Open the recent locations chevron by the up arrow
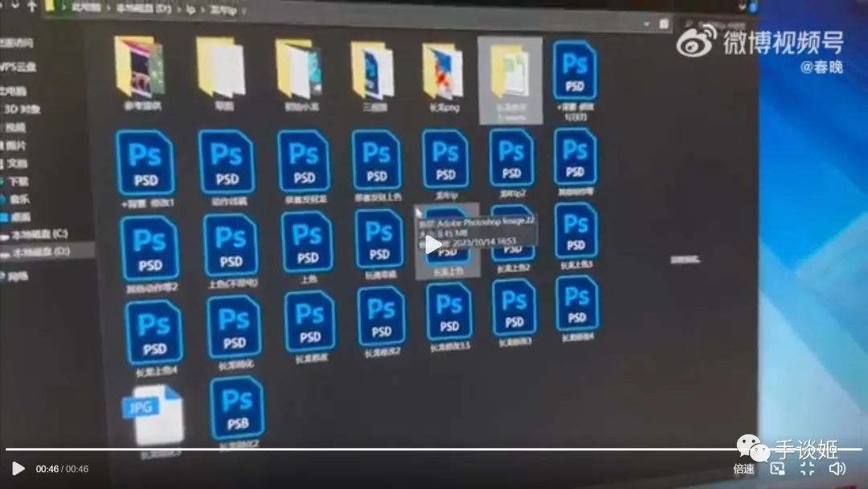This screenshot has height=489, width=868. point(15,5)
